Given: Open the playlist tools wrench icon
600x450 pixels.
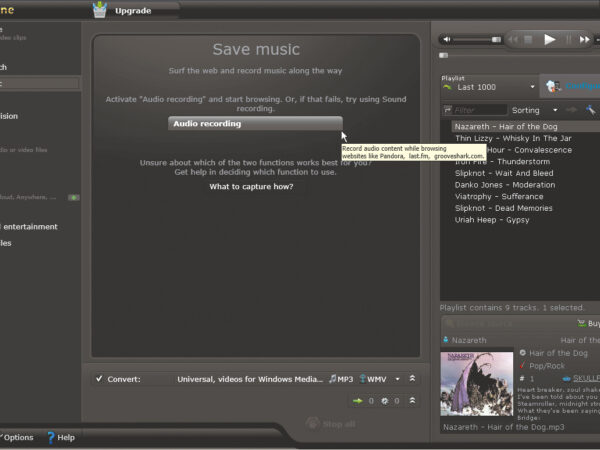Looking at the screenshot, I should (591, 110).
